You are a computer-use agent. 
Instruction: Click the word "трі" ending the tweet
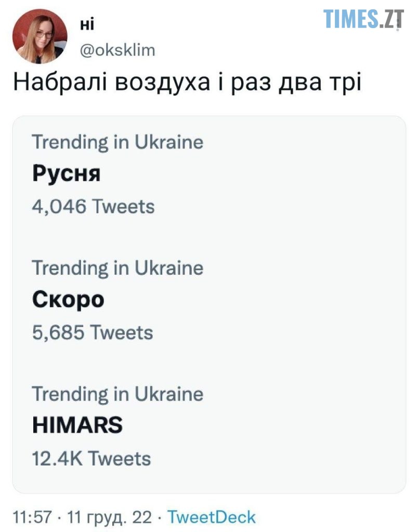coord(344,84)
